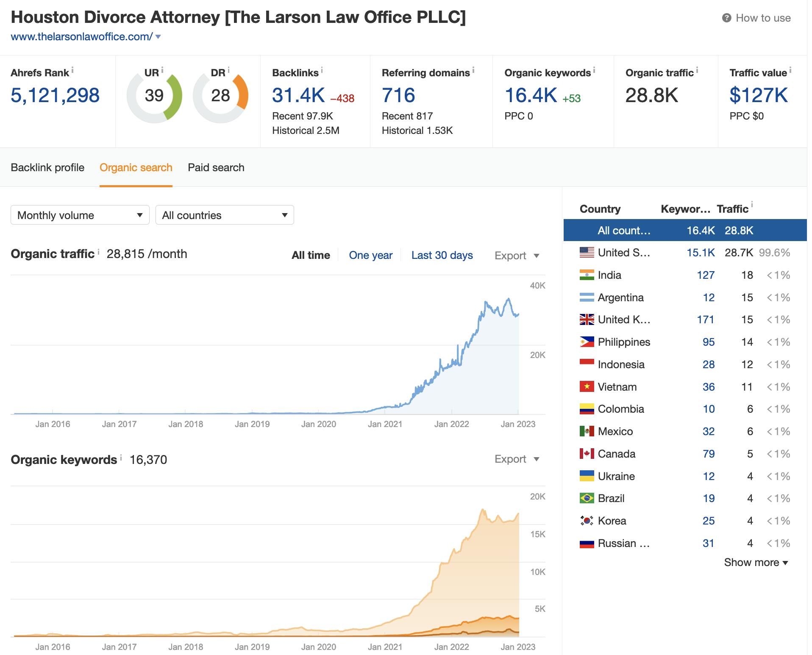
Task: Click the $127K traffic value
Action: point(759,95)
